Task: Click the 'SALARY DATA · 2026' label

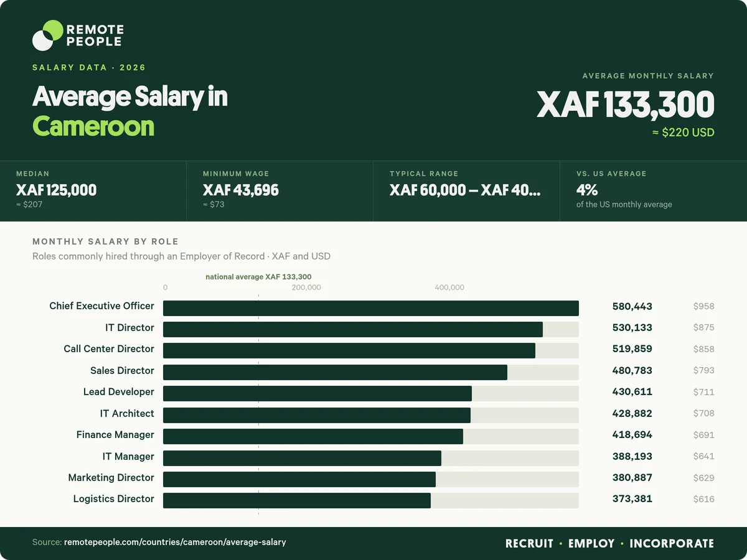Action: tap(89, 67)
